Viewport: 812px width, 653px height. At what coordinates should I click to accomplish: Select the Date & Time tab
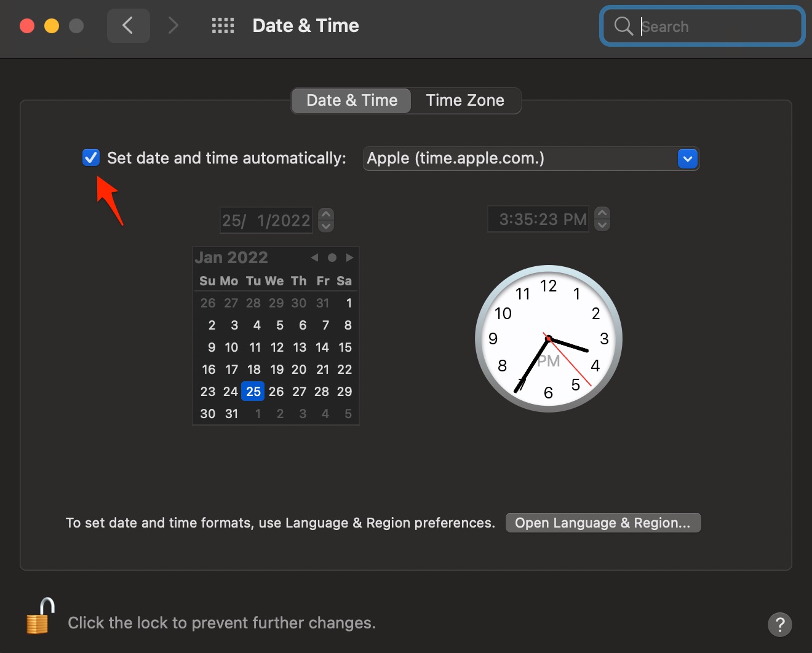click(351, 100)
